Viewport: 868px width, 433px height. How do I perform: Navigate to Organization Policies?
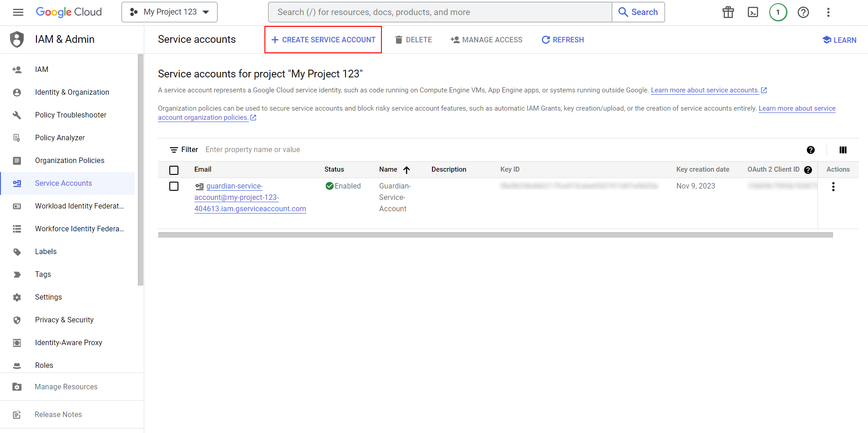69,161
